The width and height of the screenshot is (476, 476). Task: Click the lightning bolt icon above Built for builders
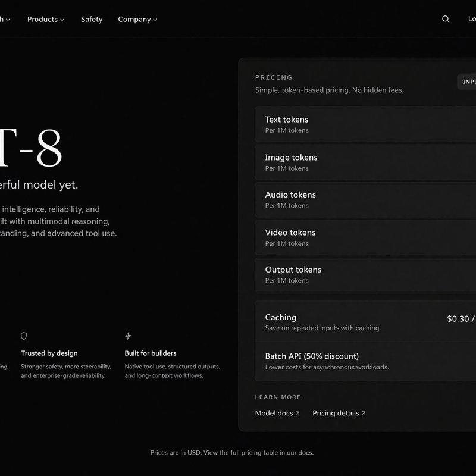128,336
